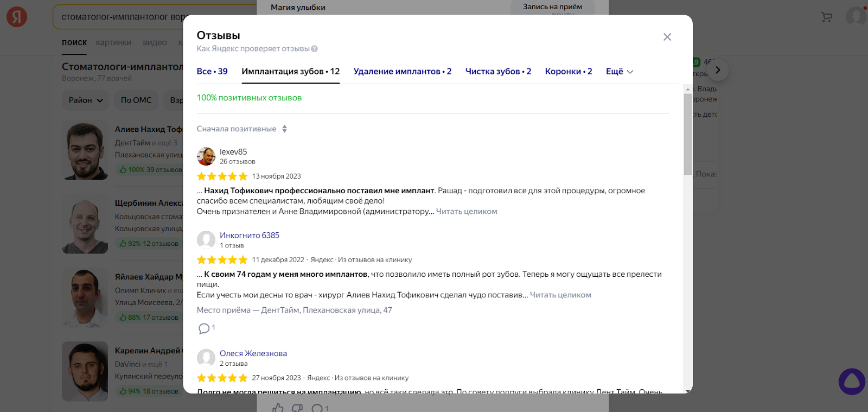Click Запись на приём button in background
Image resolution: width=868 pixels, height=412 pixels.
(x=552, y=7)
